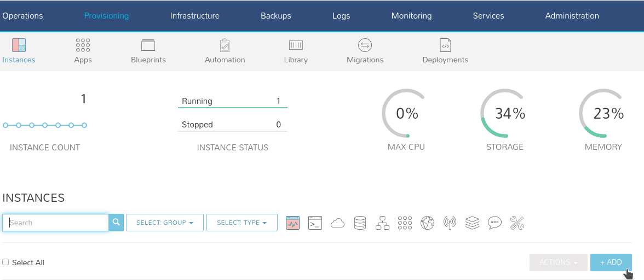
Task: Open the Blueprints icon
Action: tap(148, 45)
